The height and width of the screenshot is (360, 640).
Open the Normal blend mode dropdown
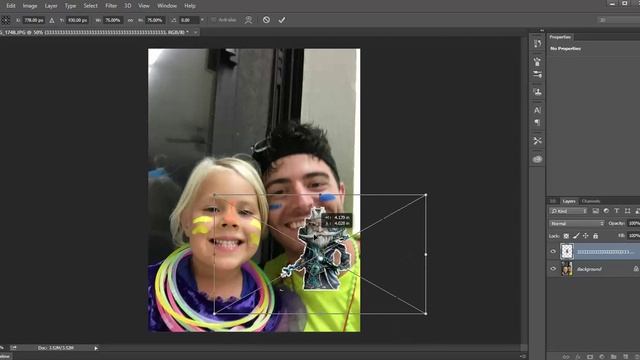pos(576,224)
